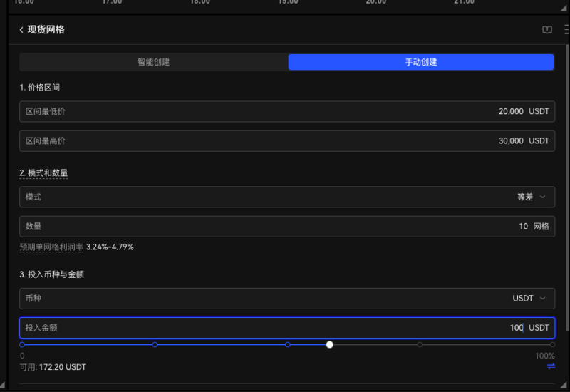Click the 区间最低价 price field
570x392 pixels.
[286, 112]
